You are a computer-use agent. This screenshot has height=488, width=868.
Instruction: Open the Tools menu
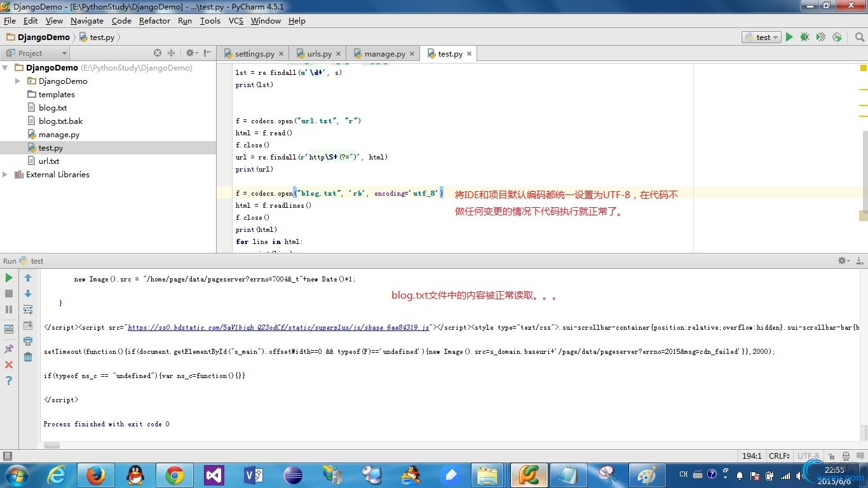pos(210,21)
